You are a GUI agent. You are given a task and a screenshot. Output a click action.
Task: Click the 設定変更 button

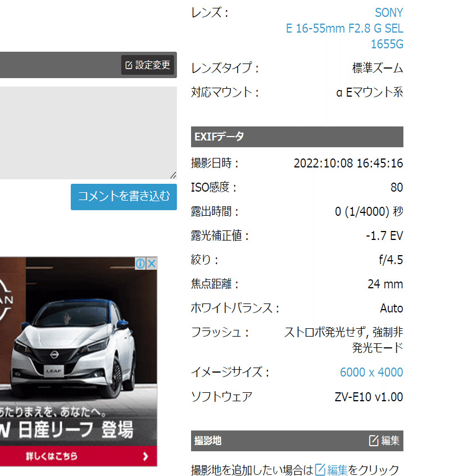tap(147, 65)
